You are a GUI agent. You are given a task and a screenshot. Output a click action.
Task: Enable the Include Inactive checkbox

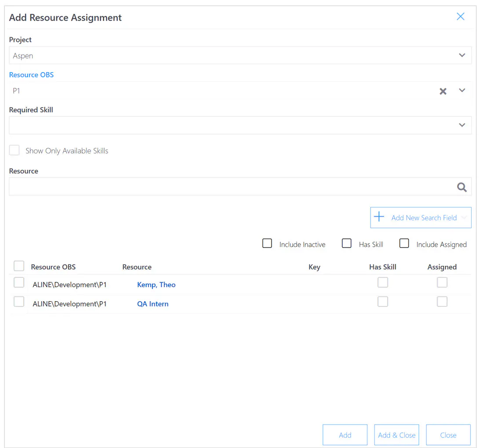267,243
